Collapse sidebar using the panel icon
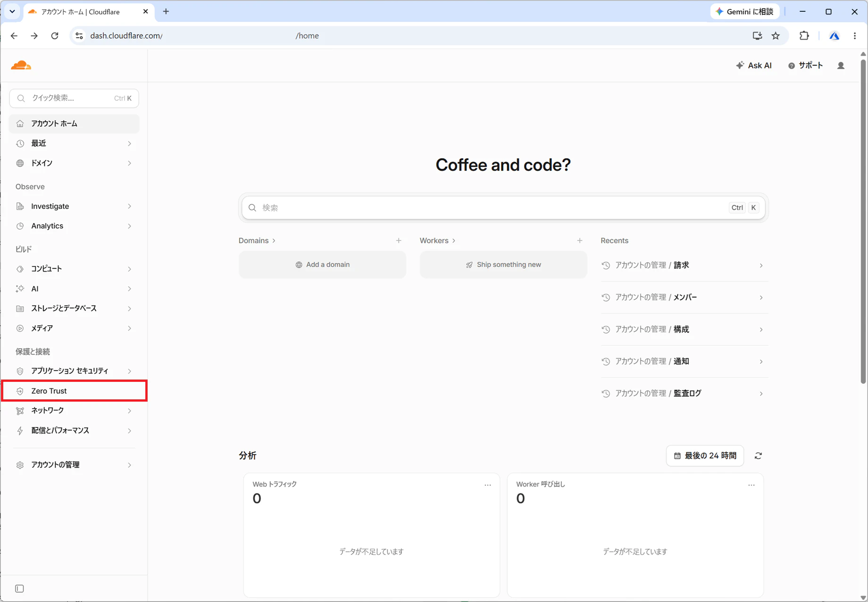Image resolution: width=868 pixels, height=602 pixels. tap(19, 588)
